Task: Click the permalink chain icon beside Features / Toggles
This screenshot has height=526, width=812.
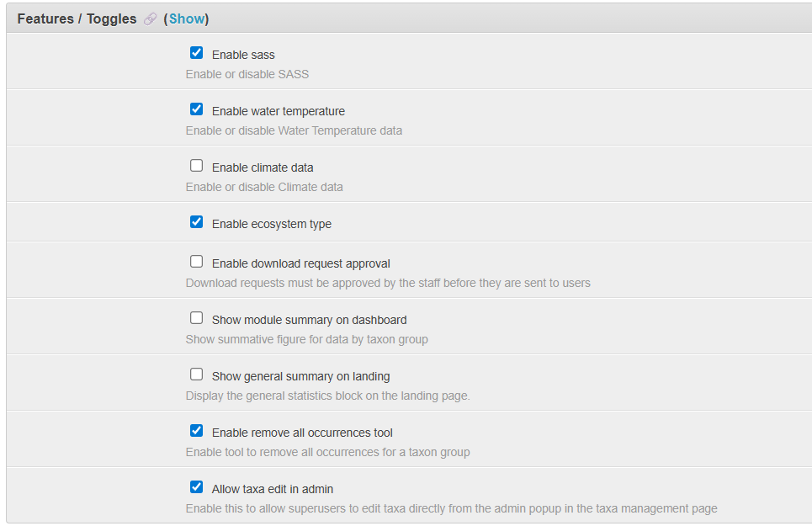Action: pos(149,19)
